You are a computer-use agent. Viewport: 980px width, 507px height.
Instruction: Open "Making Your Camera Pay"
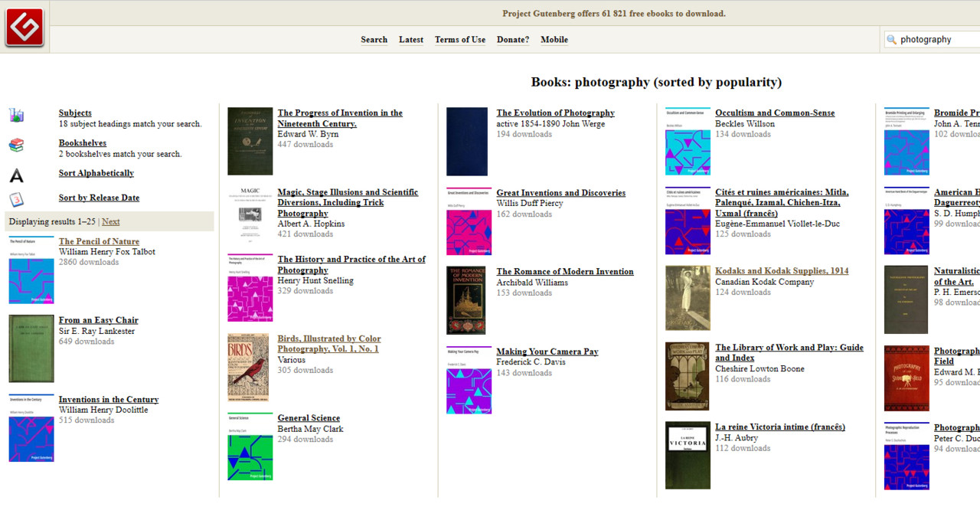[x=547, y=352]
